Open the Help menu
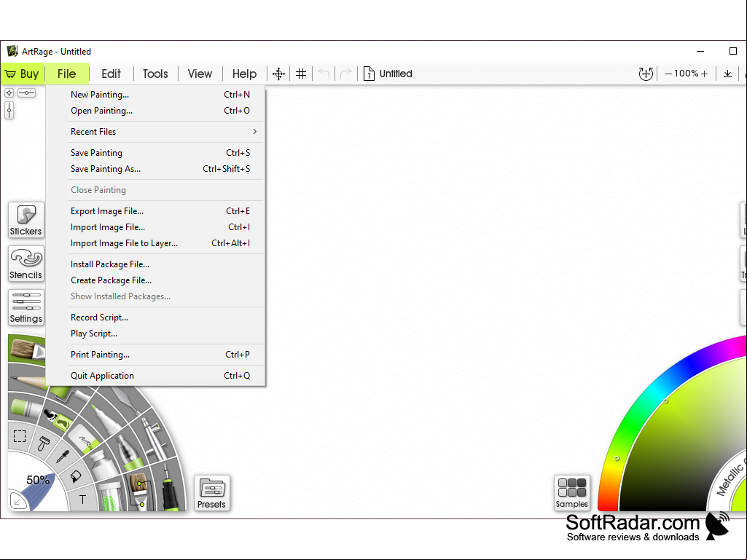 pos(244,74)
